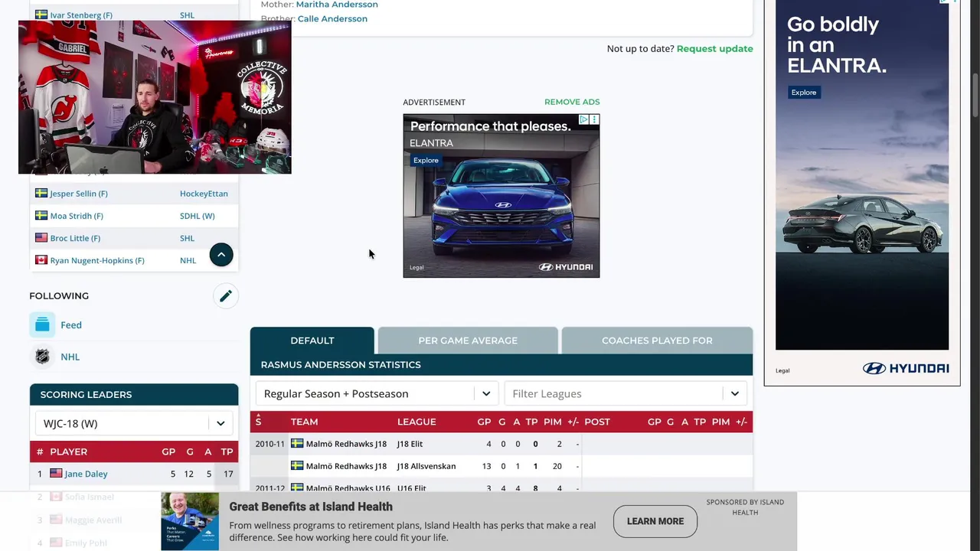Open the Ivar Stenberg (F) player link
The image size is (980, 551).
pyautogui.click(x=81, y=15)
